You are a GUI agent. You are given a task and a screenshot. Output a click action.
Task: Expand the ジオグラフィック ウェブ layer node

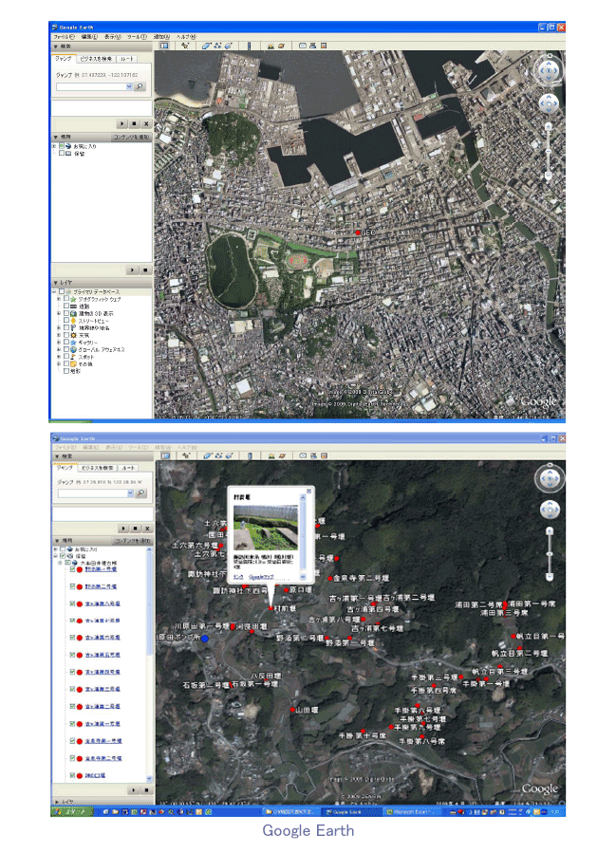point(59,299)
